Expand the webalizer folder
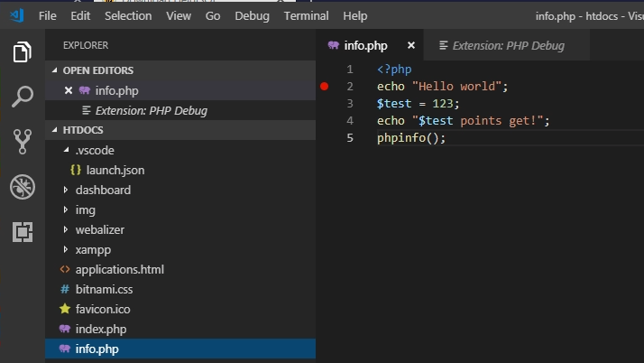Viewport: 644px width, 363px height. (x=66, y=229)
